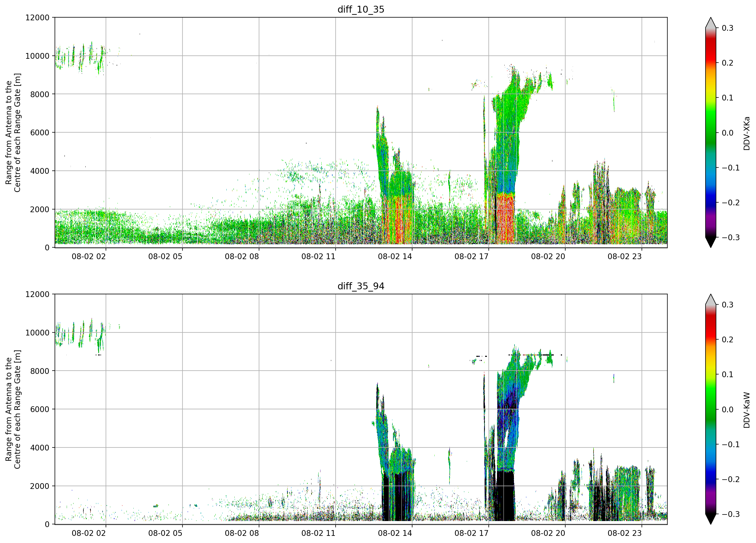This screenshot has height=543, width=756.
Task: Click the 8000 y-tick in the diff_10_35 plot
Action: click(x=40, y=94)
